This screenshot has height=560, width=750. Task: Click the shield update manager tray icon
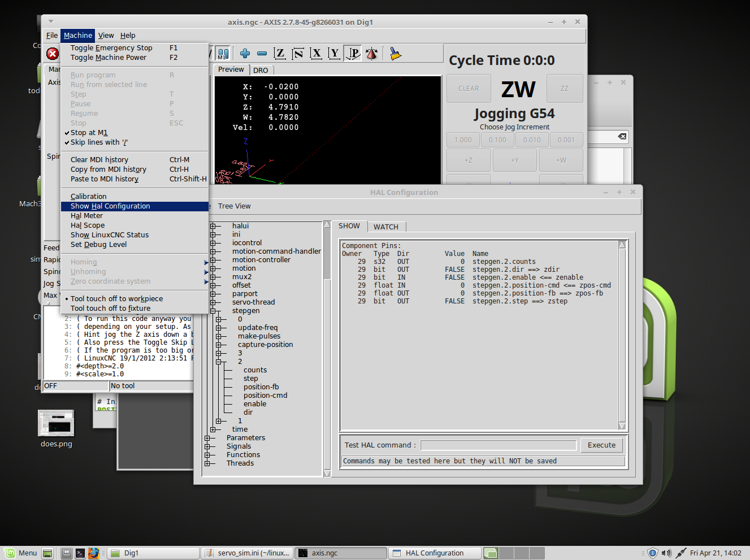[x=652, y=553]
